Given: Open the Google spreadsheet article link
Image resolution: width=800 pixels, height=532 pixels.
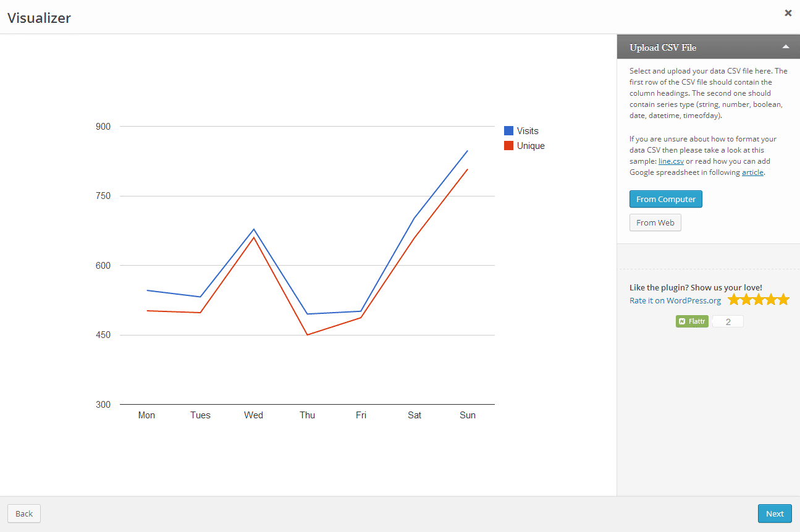Looking at the screenshot, I should (x=752, y=172).
